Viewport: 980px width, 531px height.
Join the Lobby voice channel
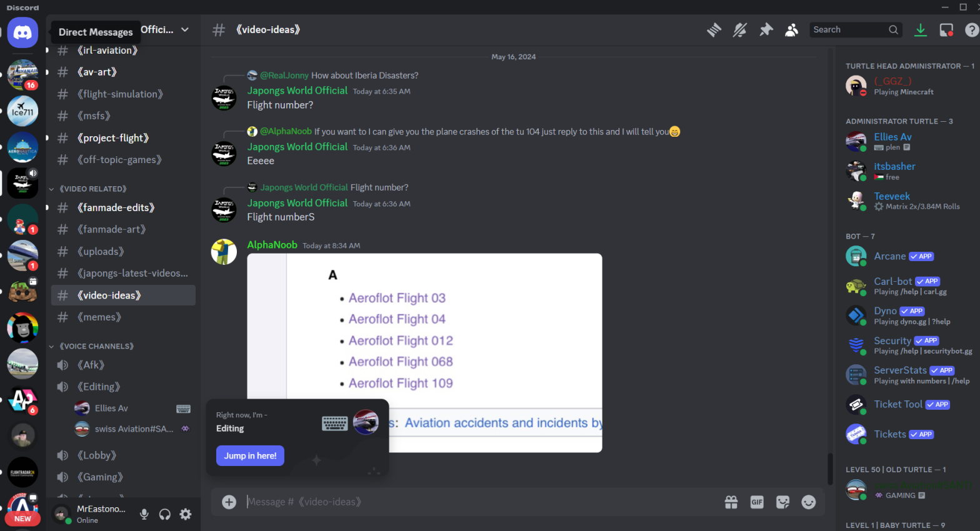pyautogui.click(x=123, y=455)
